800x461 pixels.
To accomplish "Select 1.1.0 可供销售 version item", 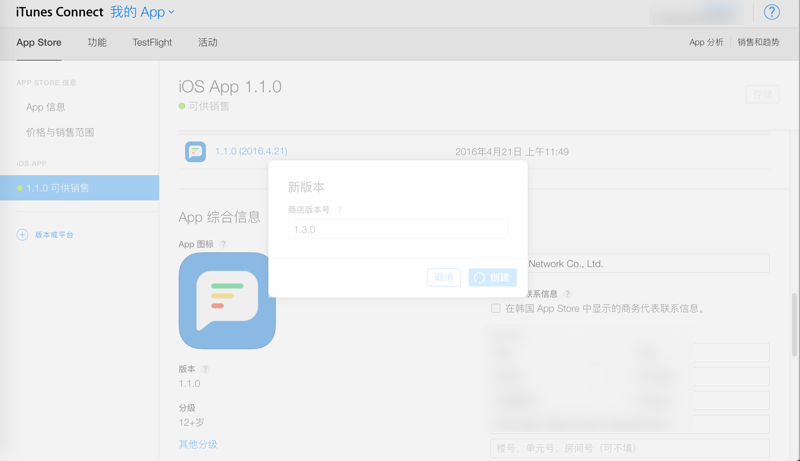I will [x=80, y=188].
